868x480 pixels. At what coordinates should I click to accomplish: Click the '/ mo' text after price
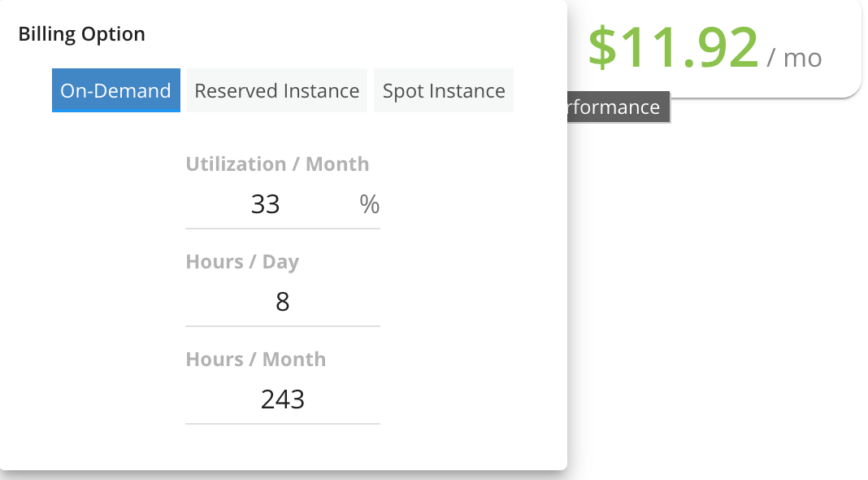point(794,59)
